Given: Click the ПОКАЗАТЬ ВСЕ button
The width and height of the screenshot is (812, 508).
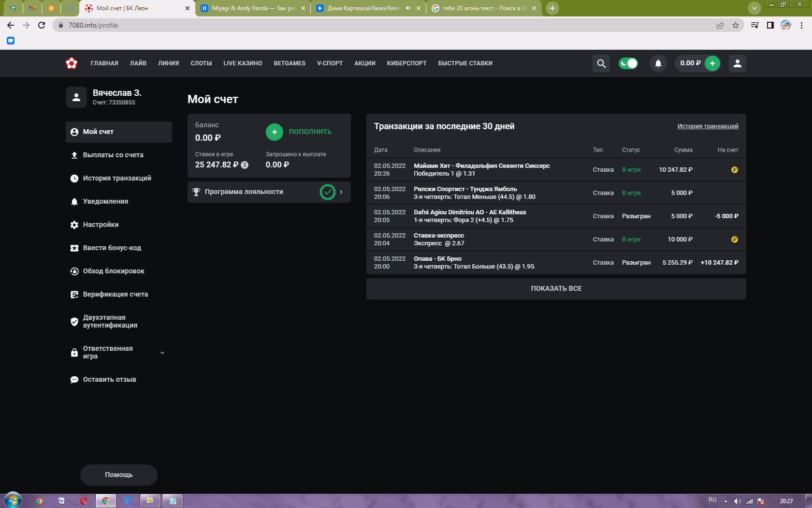Looking at the screenshot, I should point(556,289).
